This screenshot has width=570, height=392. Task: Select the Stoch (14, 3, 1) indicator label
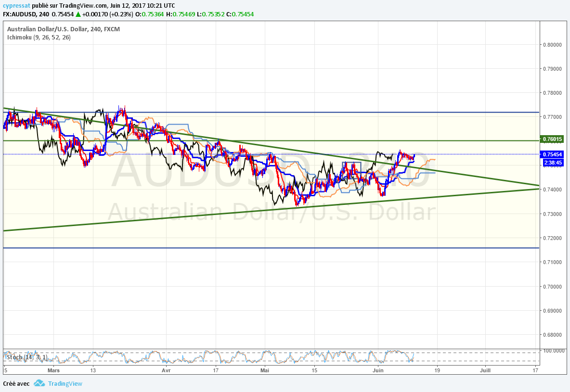[x=26, y=357]
